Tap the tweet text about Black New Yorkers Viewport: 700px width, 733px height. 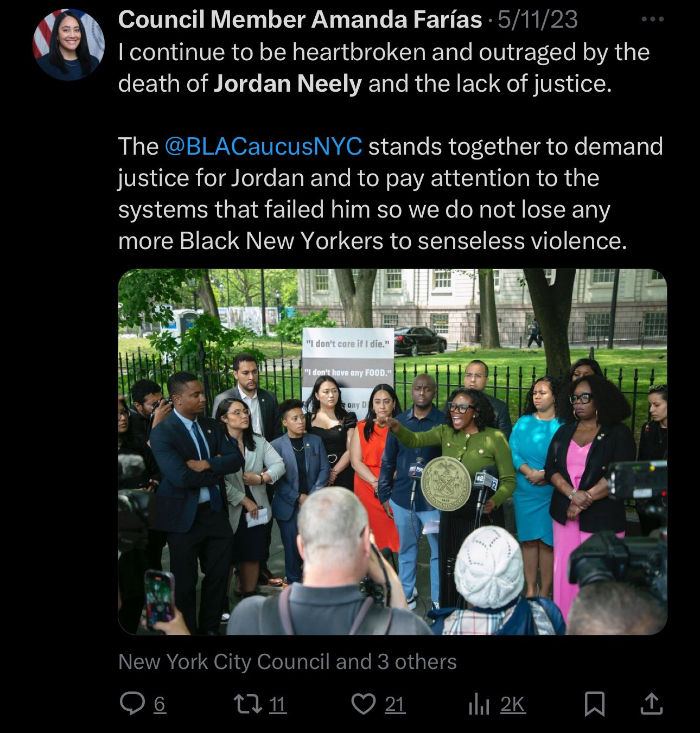(372, 241)
